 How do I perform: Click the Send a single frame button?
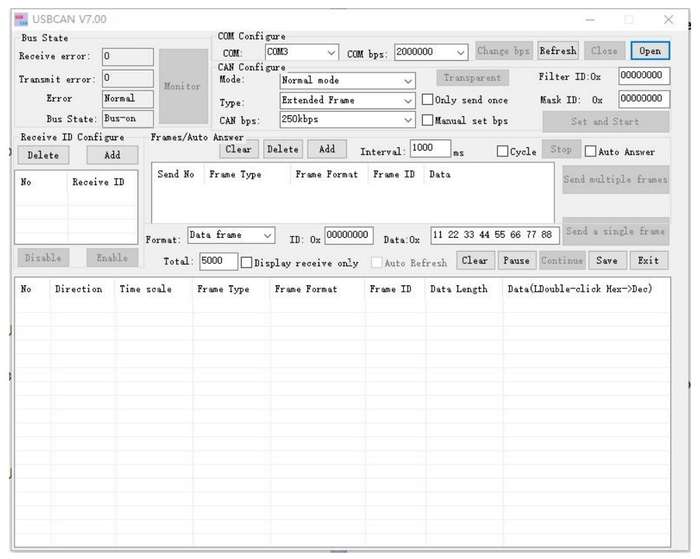[x=616, y=231]
